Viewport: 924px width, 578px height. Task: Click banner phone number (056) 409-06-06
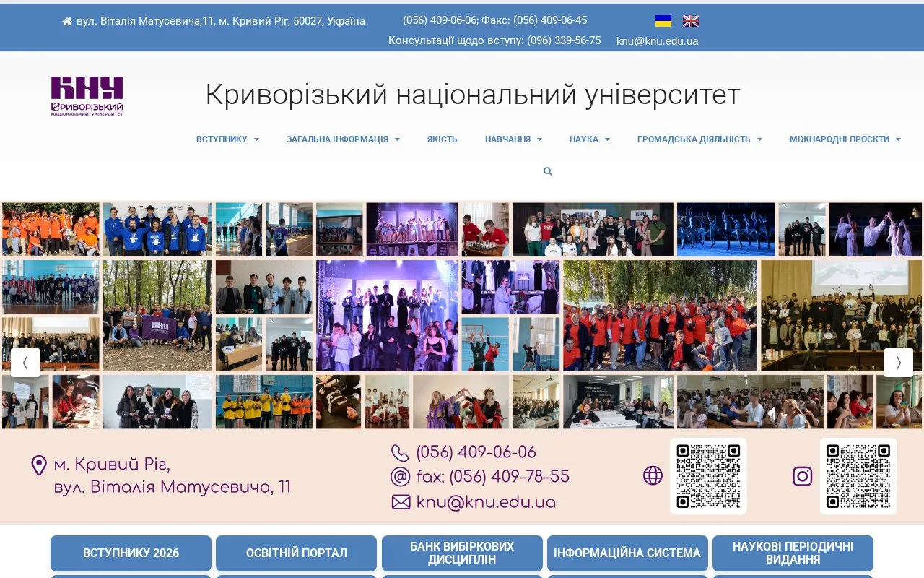476,453
